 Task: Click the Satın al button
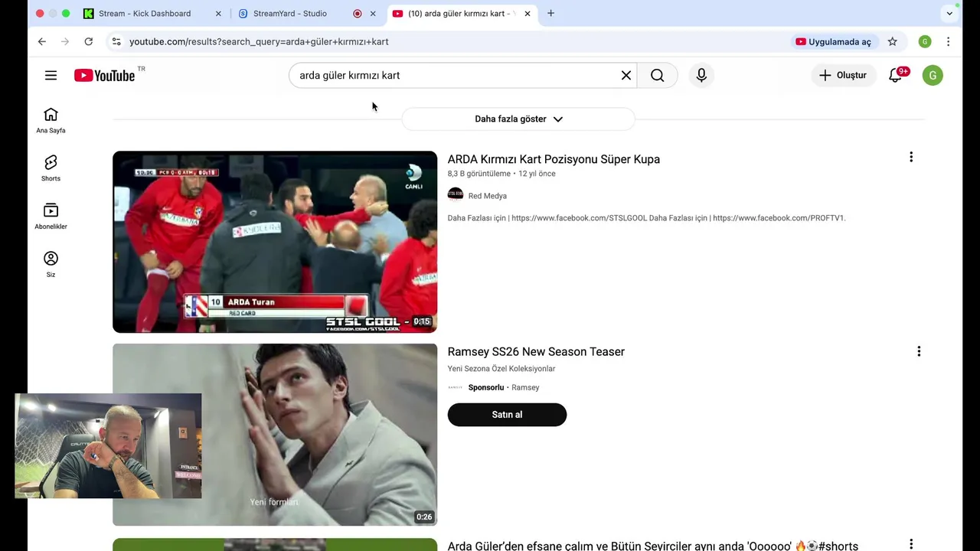click(507, 415)
